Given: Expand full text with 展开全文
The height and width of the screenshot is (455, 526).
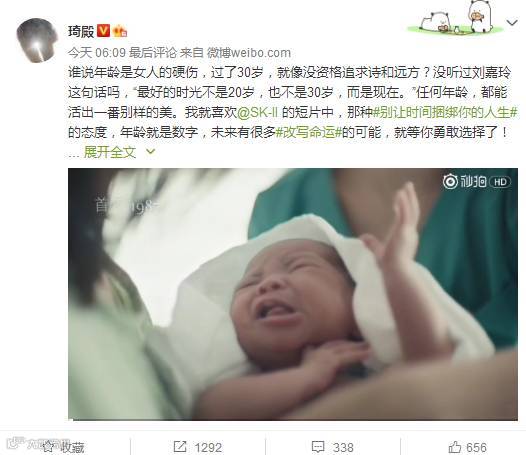Looking at the screenshot, I should 110,152.
